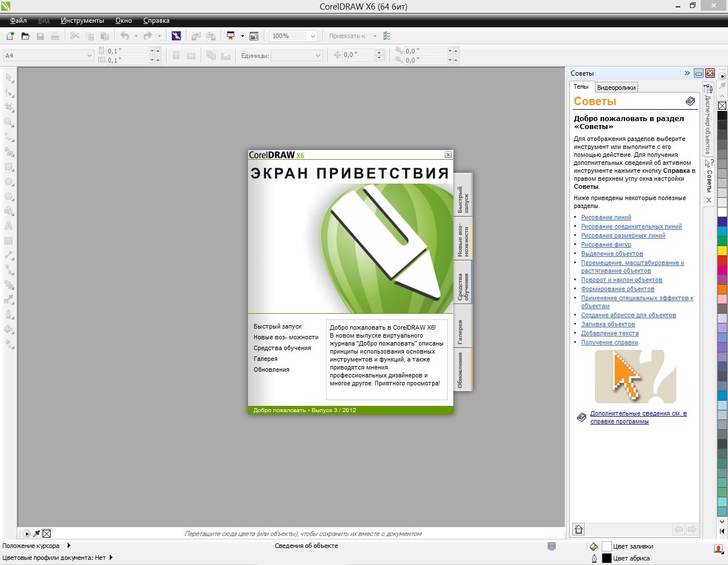Select the no-fill box atop color palette
The height and width of the screenshot is (565, 728).
[722, 106]
